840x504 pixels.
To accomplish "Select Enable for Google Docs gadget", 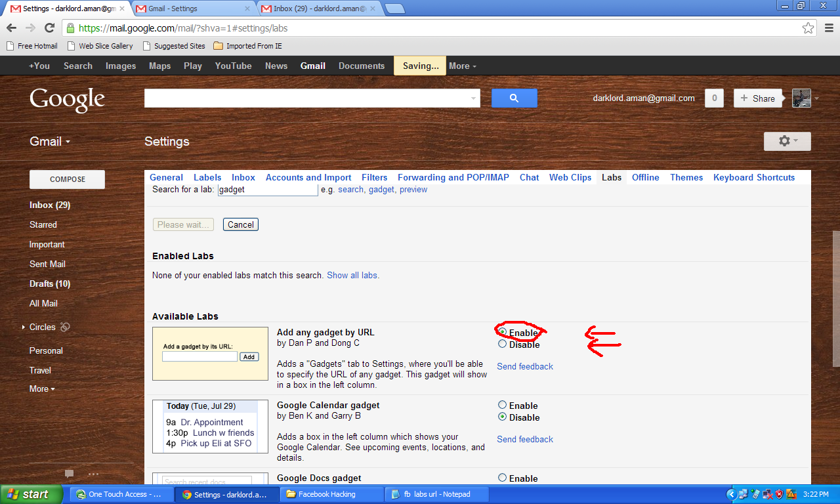I will point(502,478).
